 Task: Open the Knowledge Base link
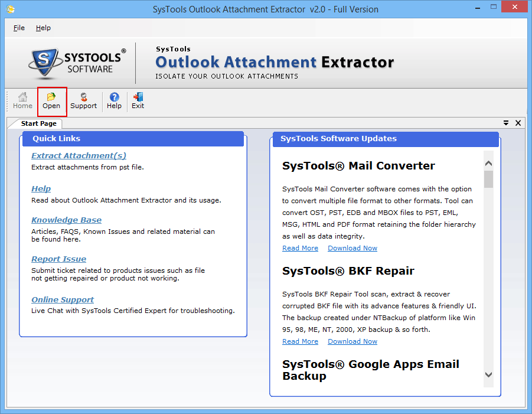[66, 220]
